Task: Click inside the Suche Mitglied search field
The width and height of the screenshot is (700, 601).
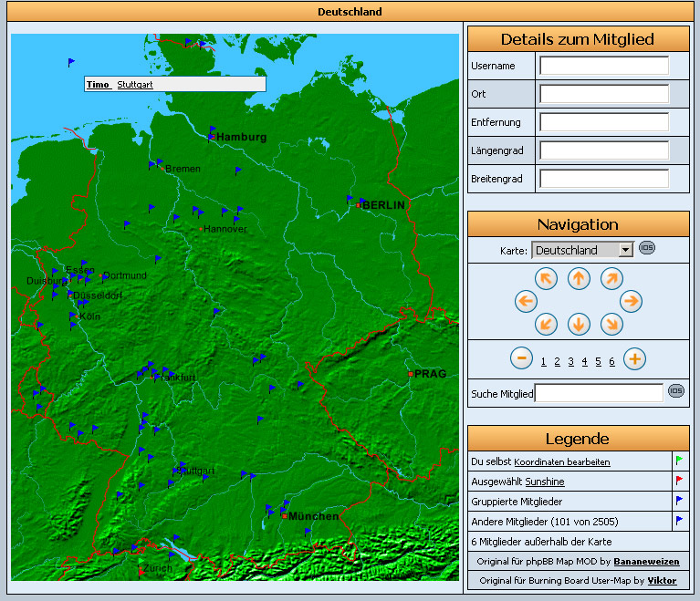Action: [x=599, y=393]
